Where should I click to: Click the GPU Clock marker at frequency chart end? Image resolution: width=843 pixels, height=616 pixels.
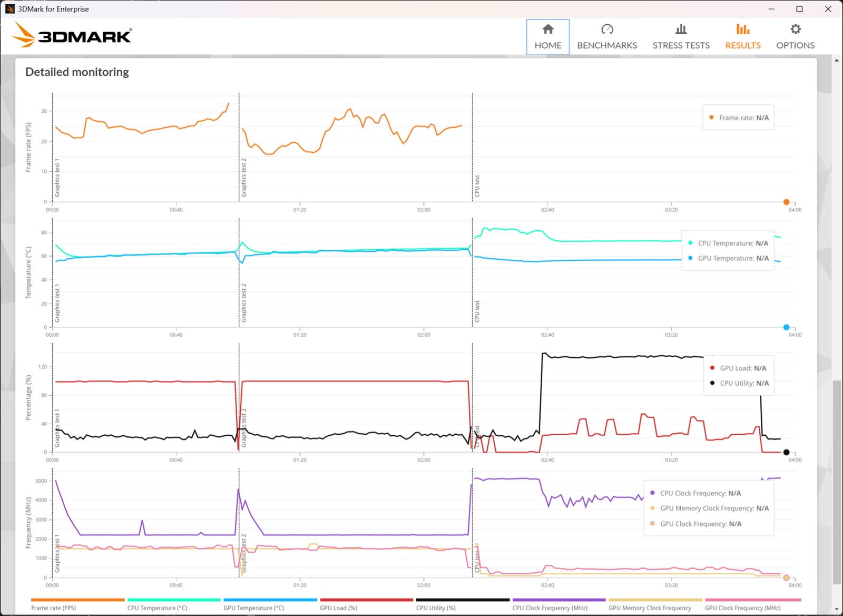tap(786, 578)
